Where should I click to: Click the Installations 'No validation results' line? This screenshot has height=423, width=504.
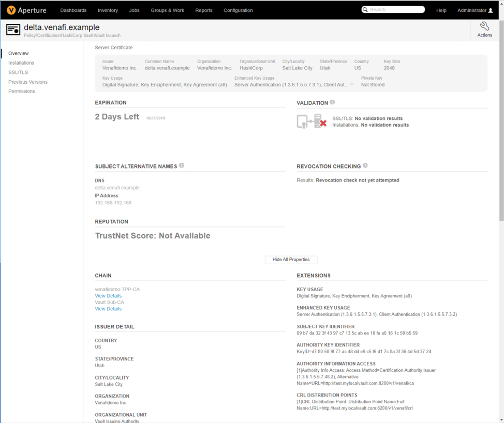pyautogui.click(x=370, y=125)
